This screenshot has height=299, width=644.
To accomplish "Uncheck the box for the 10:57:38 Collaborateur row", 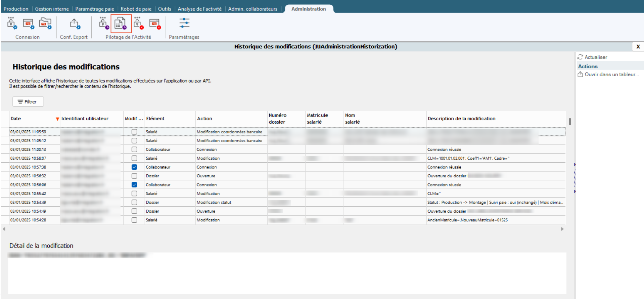I will tap(134, 167).
